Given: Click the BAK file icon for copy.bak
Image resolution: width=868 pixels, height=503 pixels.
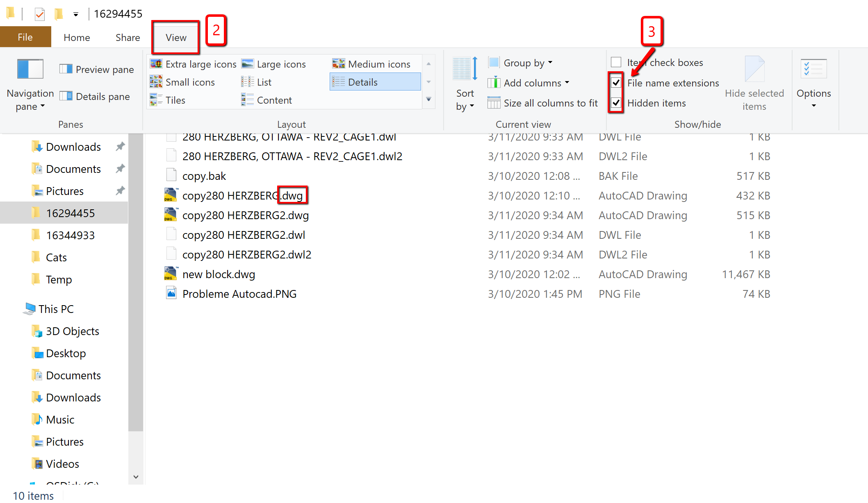Looking at the screenshot, I should (171, 175).
